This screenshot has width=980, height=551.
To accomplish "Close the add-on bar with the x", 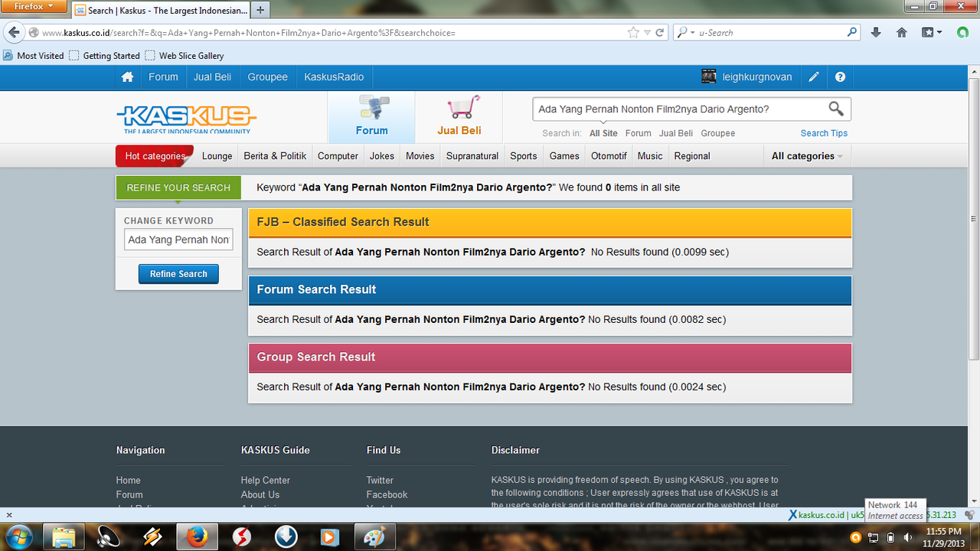I will (x=8, y=516).
